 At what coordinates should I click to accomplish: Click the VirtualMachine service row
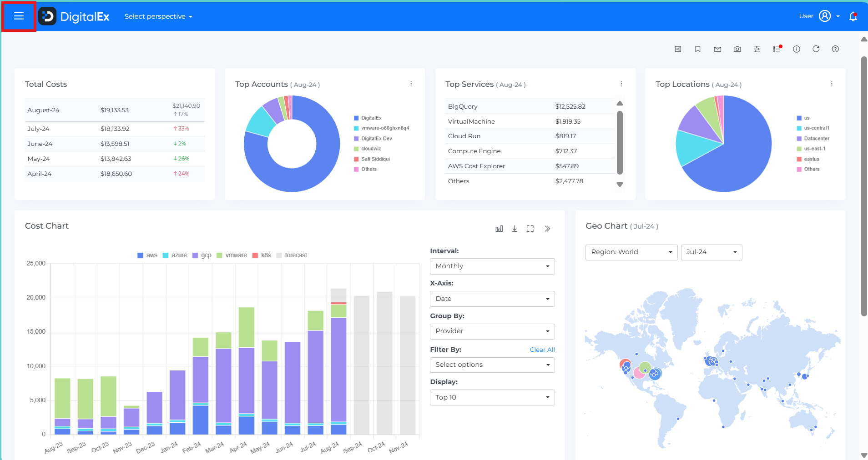coord(530,121)
